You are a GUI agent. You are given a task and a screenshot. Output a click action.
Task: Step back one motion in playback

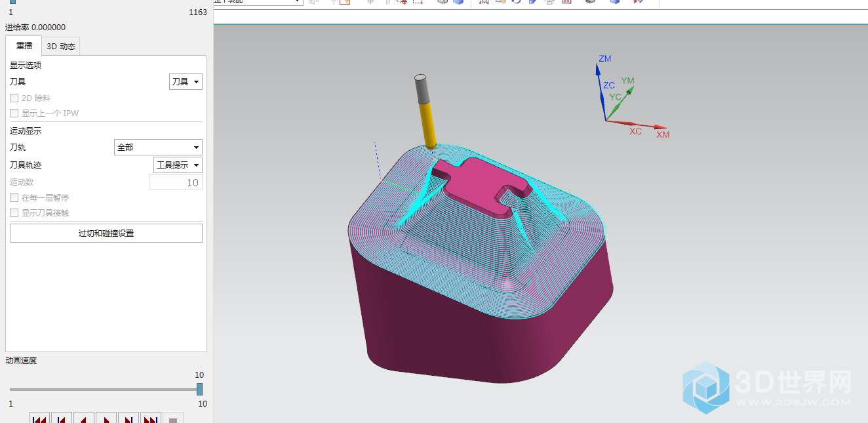point(62,418)
